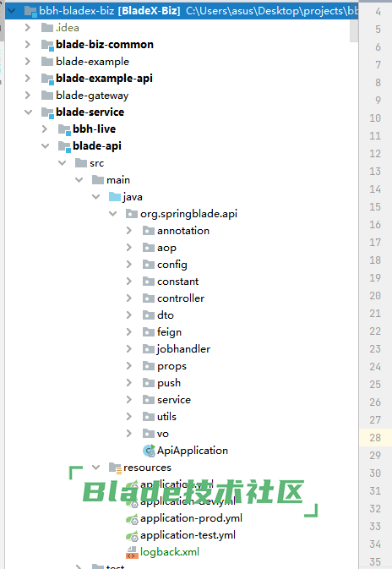Viewport: 392px width, 569px height.
Task: Click the main folder icon
Action: click(x=98, y=179)
